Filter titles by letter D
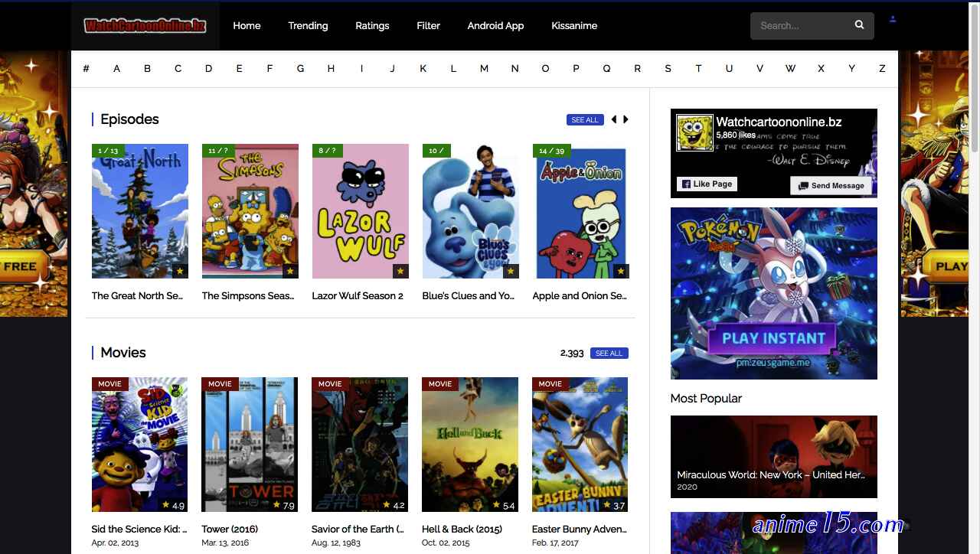Viewport: 980px width, 554px height. click(x=208, y=68)
